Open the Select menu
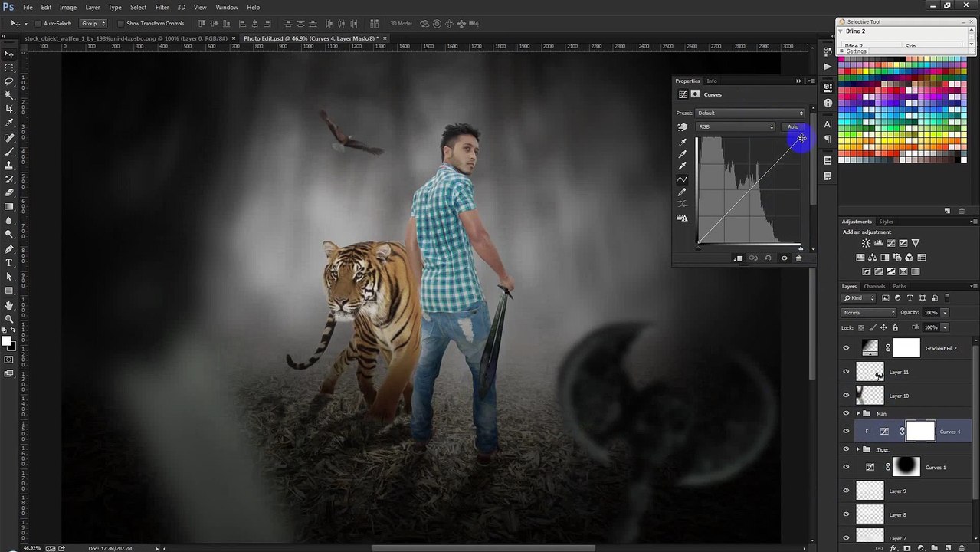The image size is (980, 552). tap(138, 7)
